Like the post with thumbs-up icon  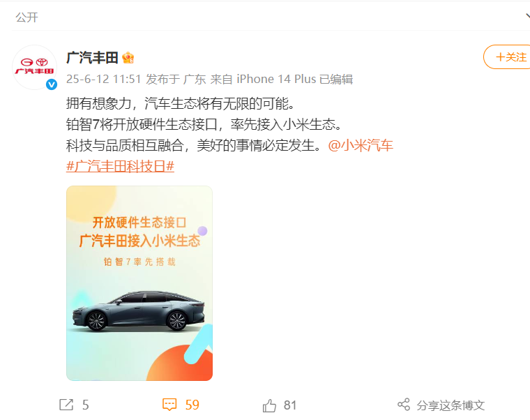(269, 405)
